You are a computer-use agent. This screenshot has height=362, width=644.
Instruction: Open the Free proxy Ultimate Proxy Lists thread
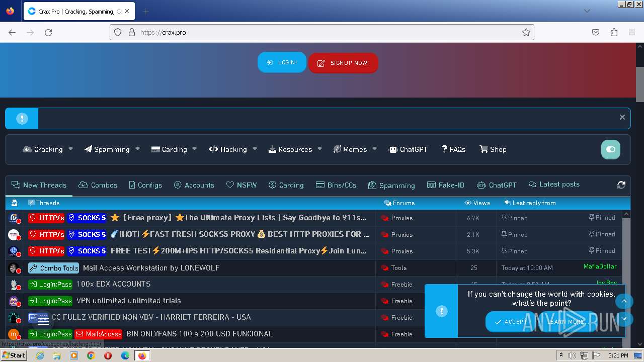click(x=238, y=218)
